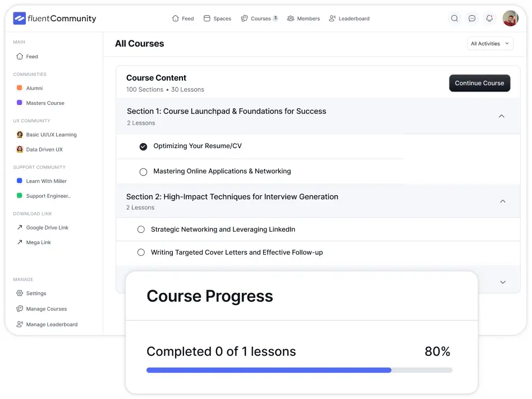Open your profile avatar picture

510,18
